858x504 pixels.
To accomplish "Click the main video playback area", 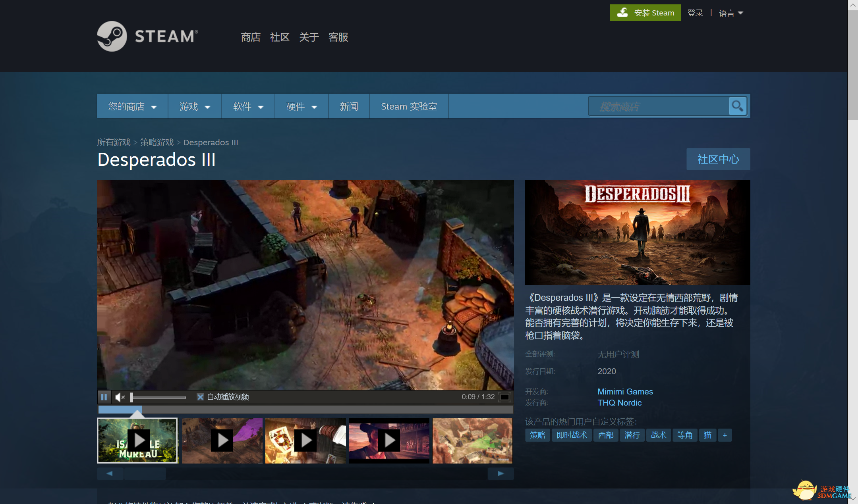I will pos(305,285).
